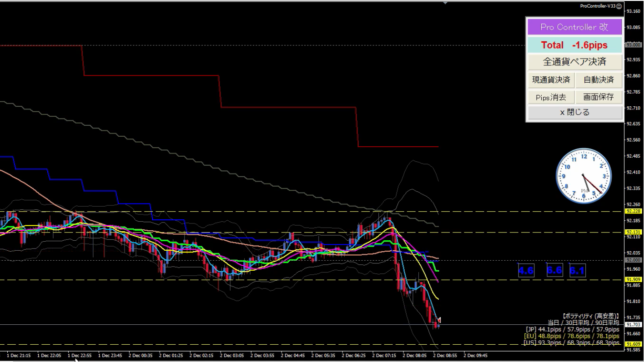Click the 2 Dec 08:55 time label
Image resolution: width=644 pixels, height=362 pixels.
[444, 356]
